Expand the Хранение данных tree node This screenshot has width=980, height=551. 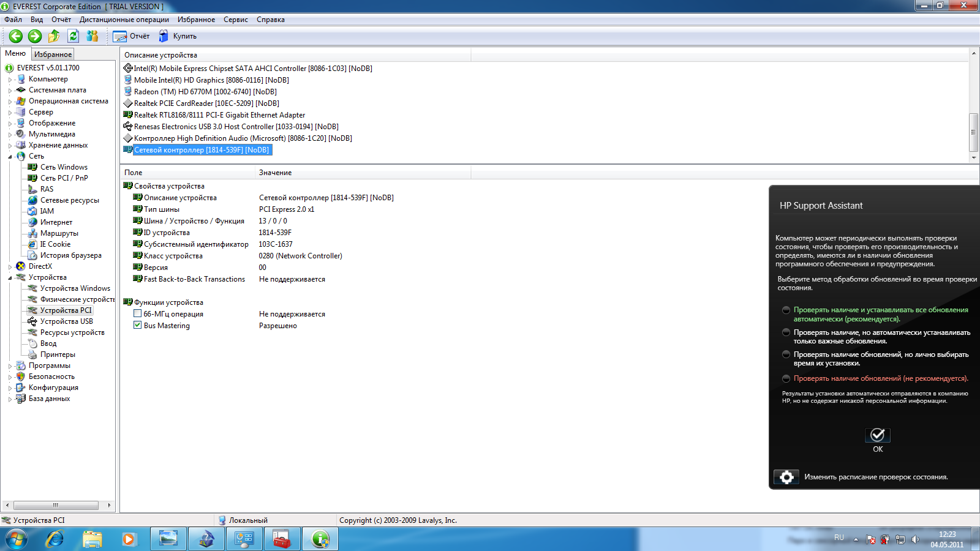click(x=10, y=146)
